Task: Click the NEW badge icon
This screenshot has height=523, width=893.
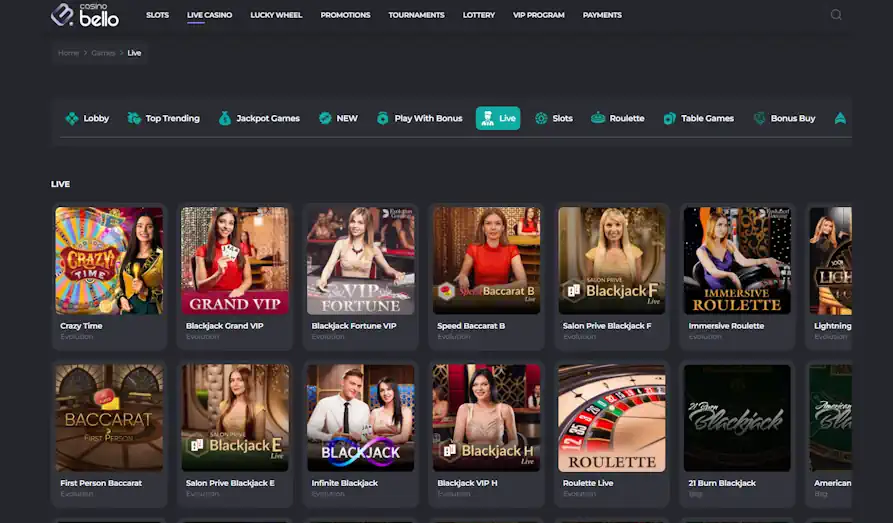Action: tap(325, 119)
